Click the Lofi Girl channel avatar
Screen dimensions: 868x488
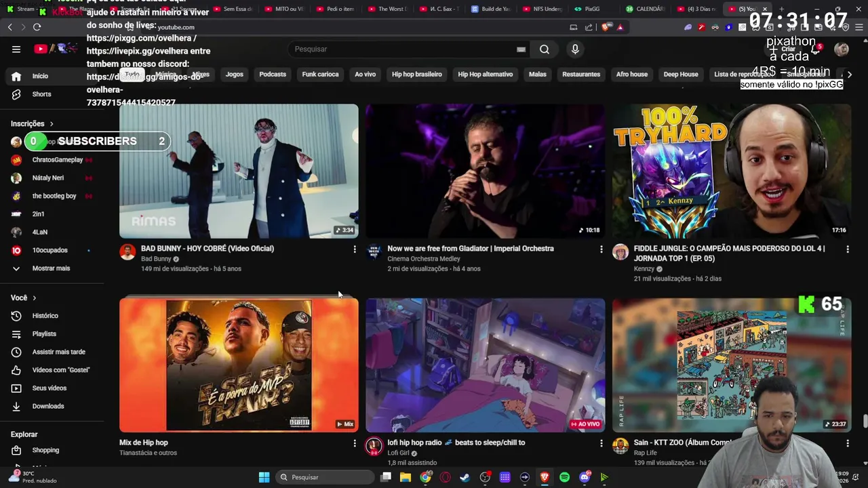click(374, 446)
